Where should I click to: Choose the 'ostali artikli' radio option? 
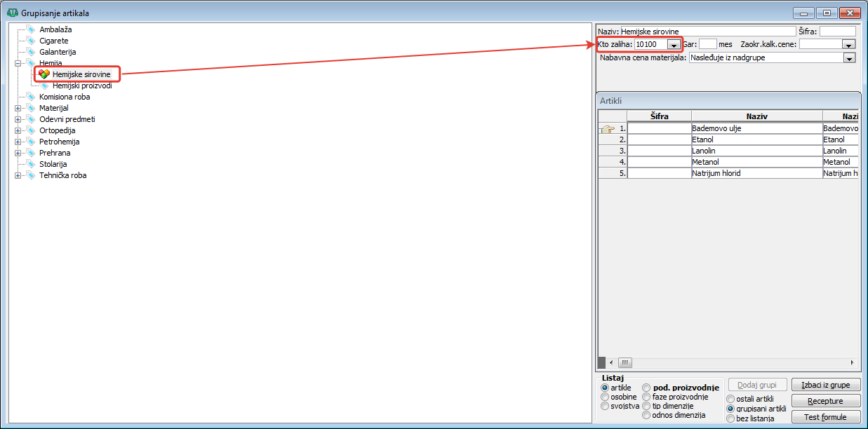coord(730,399)
